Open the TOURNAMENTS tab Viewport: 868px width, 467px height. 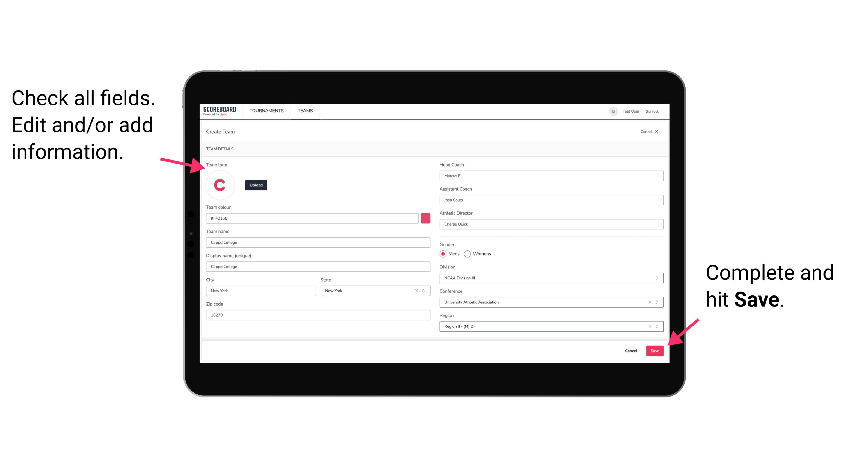click(x=267, y=110)
